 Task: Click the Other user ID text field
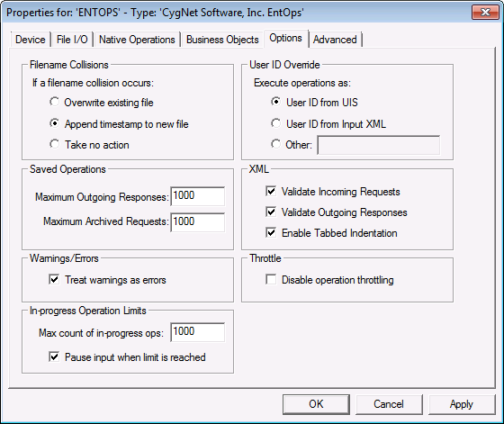click(379, 145)
